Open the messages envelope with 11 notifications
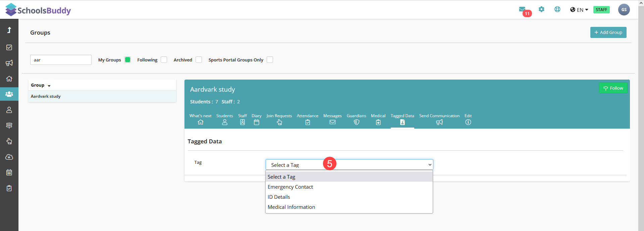This screenshot has width=644, height=231. tap(522, 9)
